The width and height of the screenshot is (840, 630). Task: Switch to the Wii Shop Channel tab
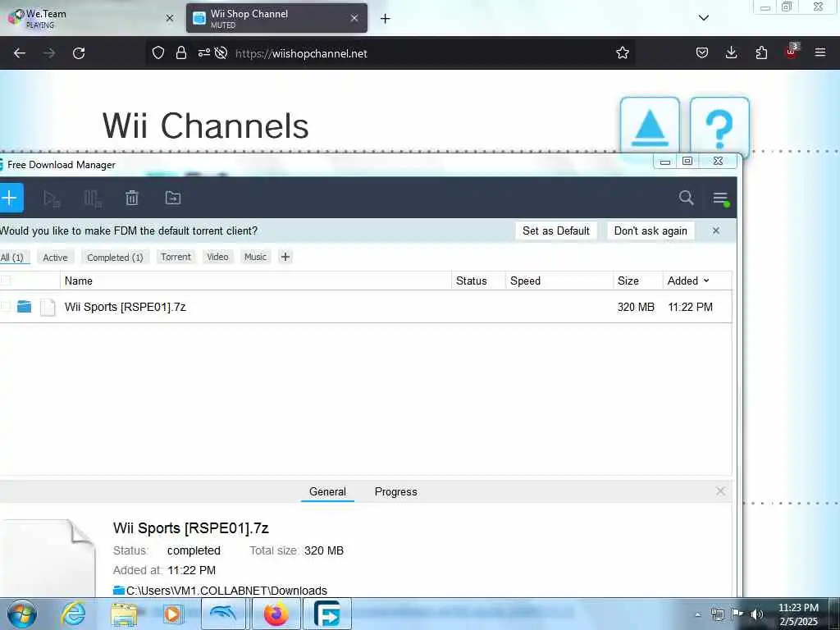(x=276, y=18)
